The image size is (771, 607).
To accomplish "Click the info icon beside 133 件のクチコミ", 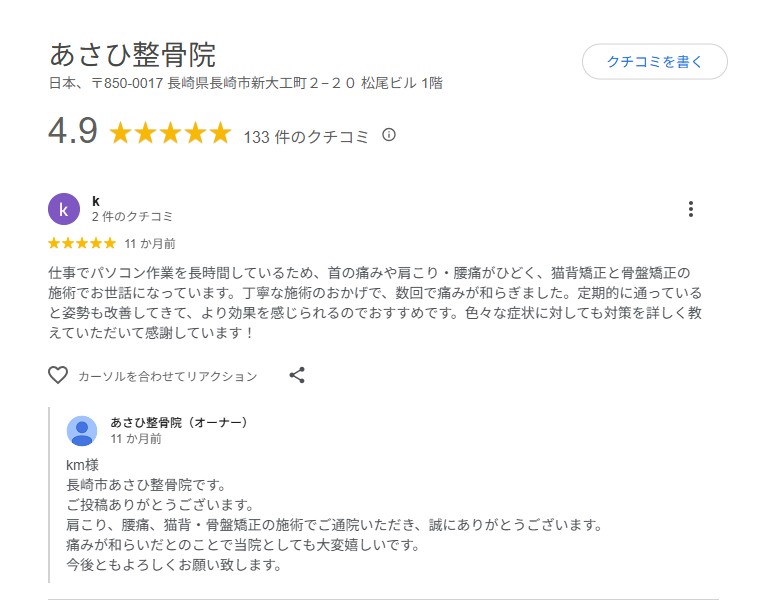I will tap(389, 135).
